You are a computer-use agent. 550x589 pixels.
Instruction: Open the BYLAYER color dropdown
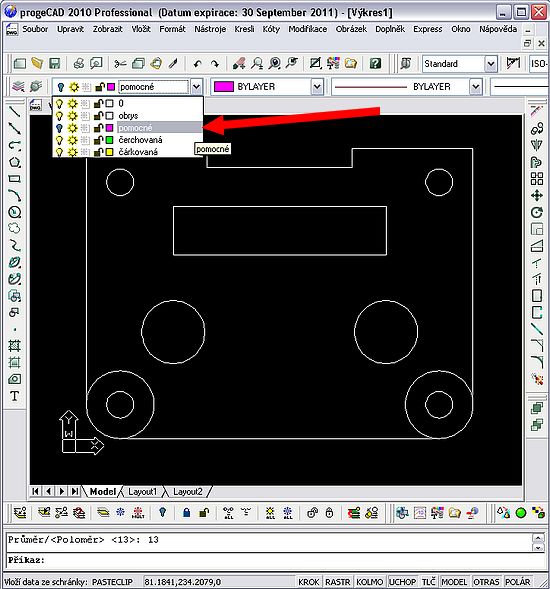click(x=317, y=87)
